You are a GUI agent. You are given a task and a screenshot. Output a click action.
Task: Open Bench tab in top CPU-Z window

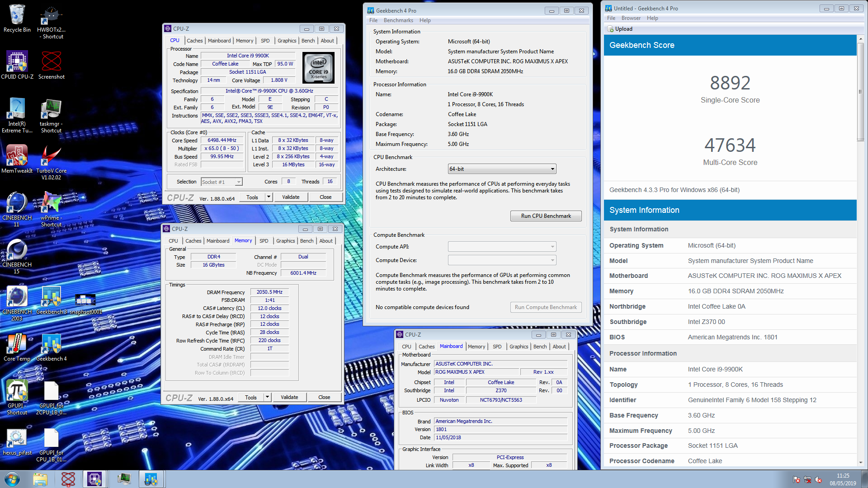(308, 41)
